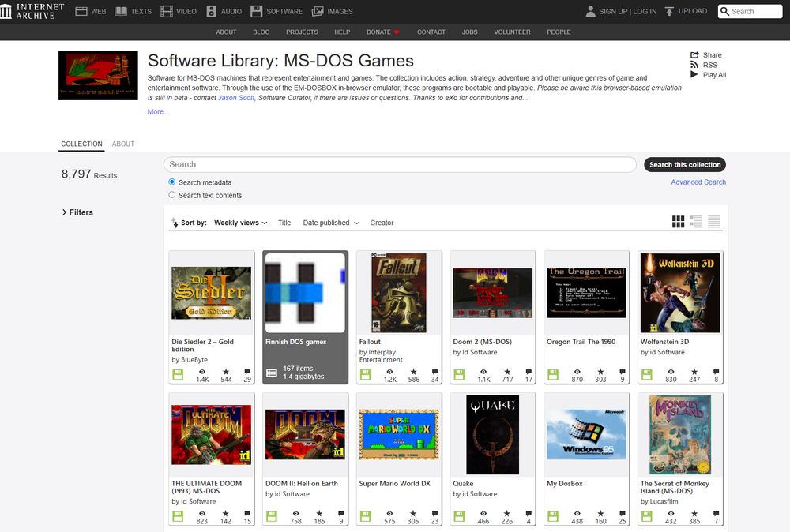Open About in the top navigation
The width and height of the screenshot is (790, 532).
[226, 32]
